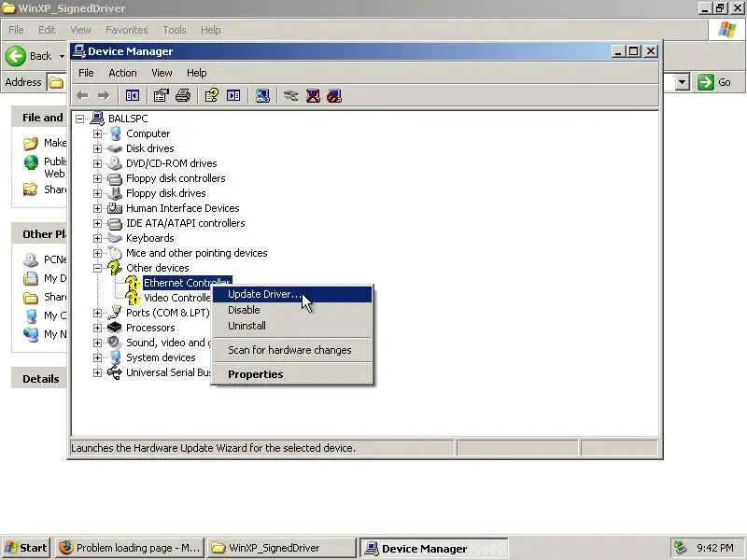Image resolution: width=747 pixels, height=560 pixels.
Task: Click the warning icon beside Video Controller
Action: pyautogui.click(x=132, y=298)
